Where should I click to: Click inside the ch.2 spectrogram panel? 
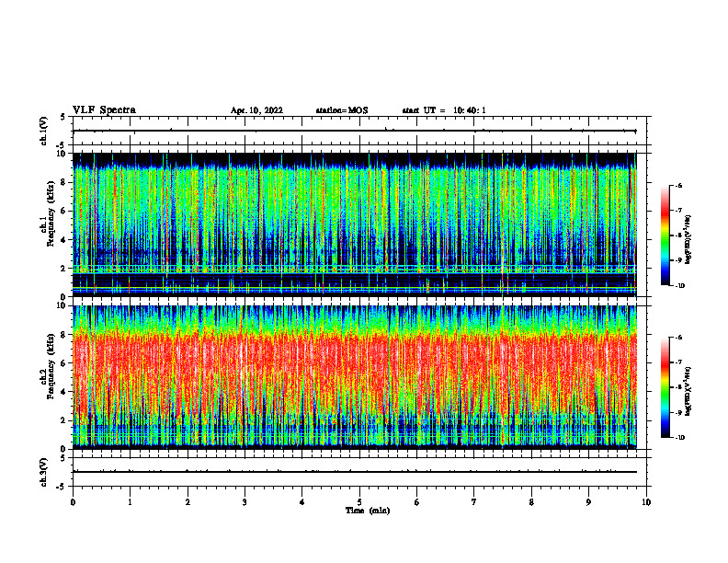pos(354,377)
